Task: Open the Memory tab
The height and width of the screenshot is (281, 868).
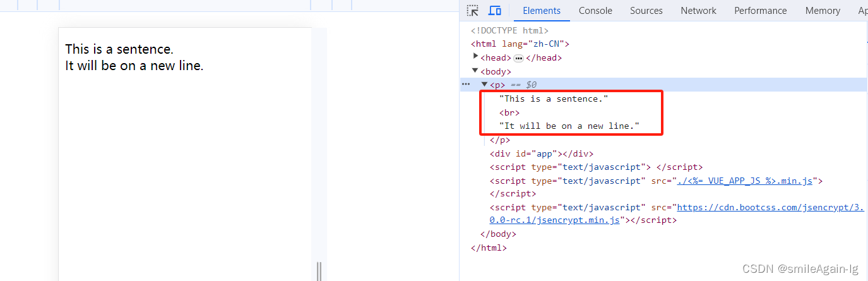Action: tap(822, 11)
